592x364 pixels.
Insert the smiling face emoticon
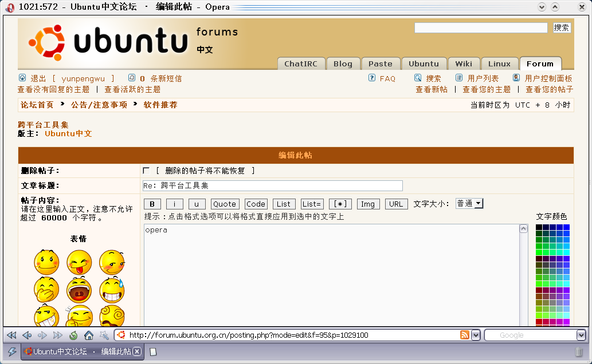(x=46, y=262)
